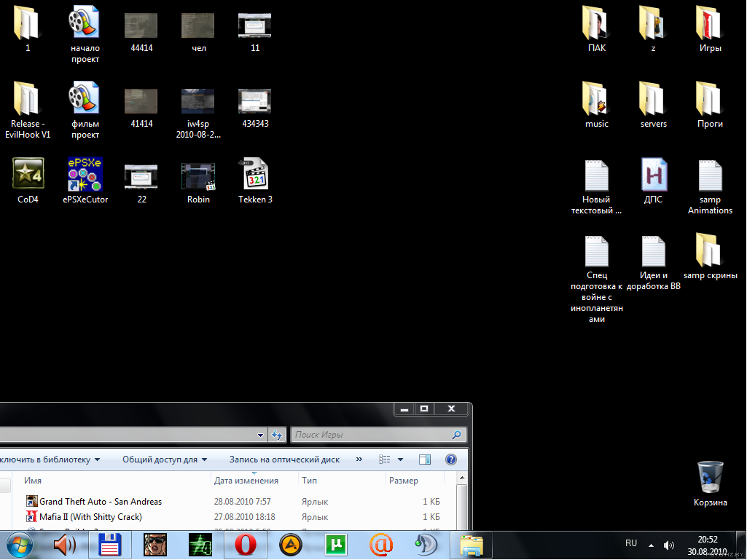Open the 'ключить в библиотеку' dropdown

pos(50,460)
